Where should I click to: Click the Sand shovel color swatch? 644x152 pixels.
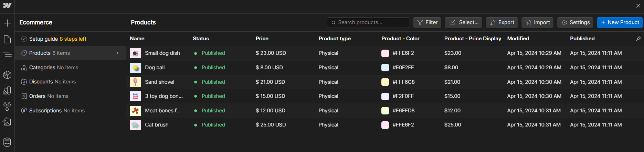click(x=385, y=82)
